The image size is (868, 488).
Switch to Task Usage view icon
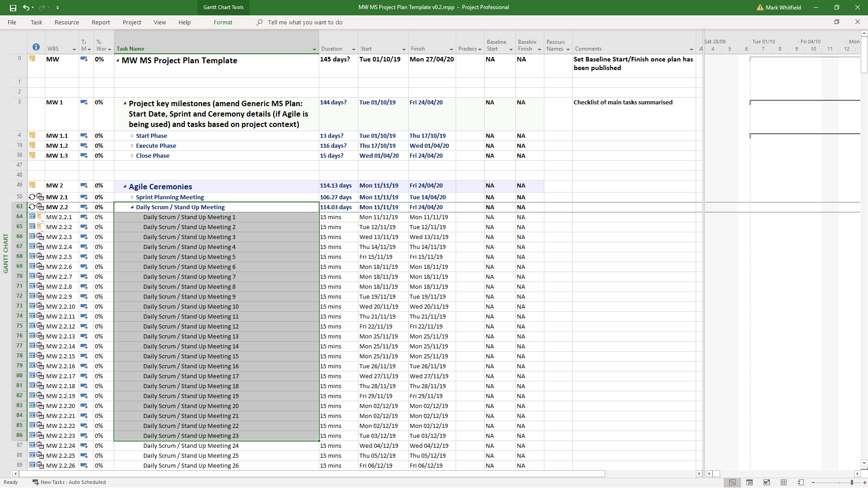click(750, 483)
